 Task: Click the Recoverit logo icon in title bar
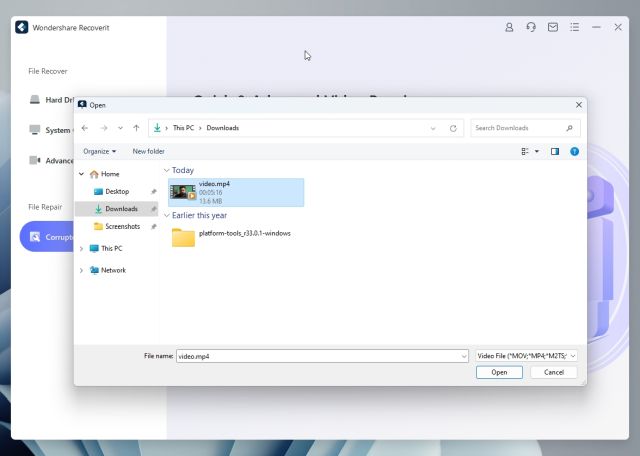[22, 27]
